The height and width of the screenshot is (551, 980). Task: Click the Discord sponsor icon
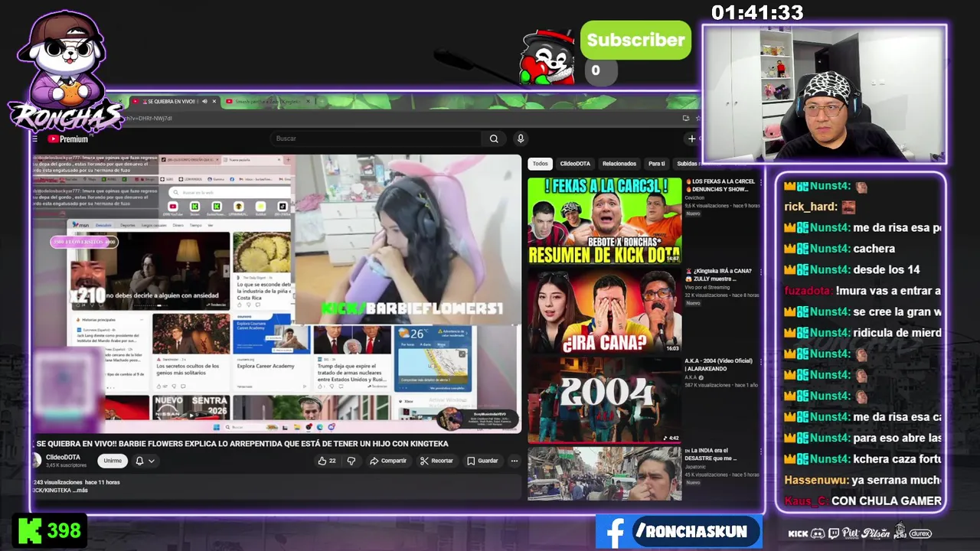coord(818,533)
